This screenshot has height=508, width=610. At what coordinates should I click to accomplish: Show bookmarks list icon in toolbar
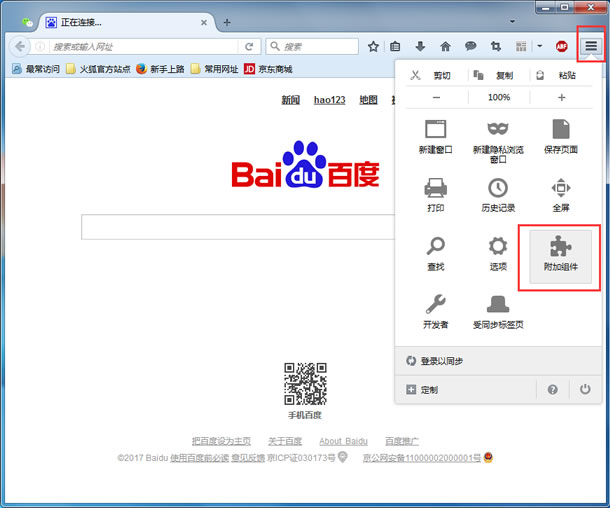tap(395, 47)
